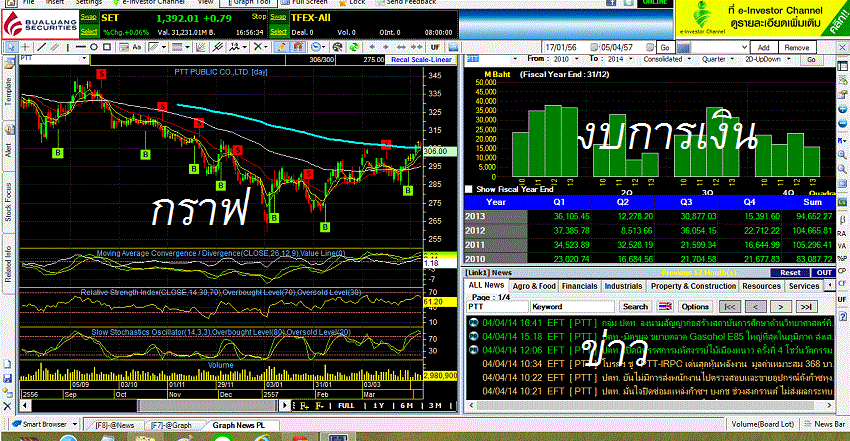Click the Add button in top toolbar

click(x=764, y=48)
